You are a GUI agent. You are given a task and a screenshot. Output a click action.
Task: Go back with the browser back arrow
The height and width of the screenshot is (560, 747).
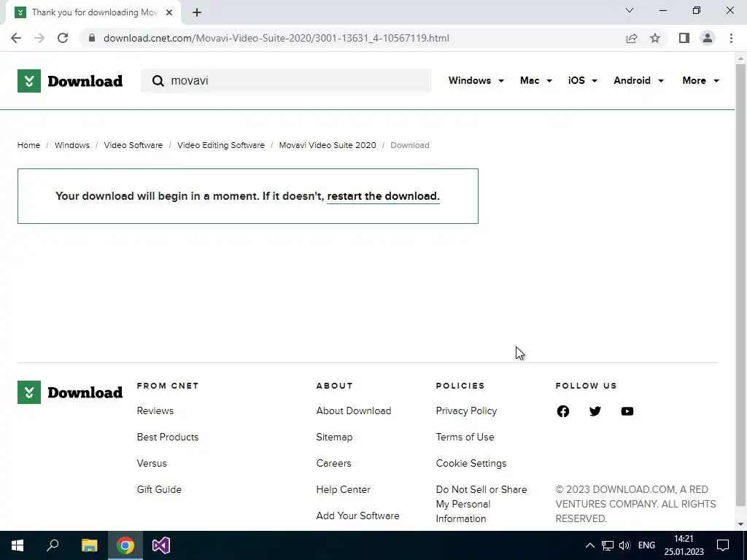(16, 38)
